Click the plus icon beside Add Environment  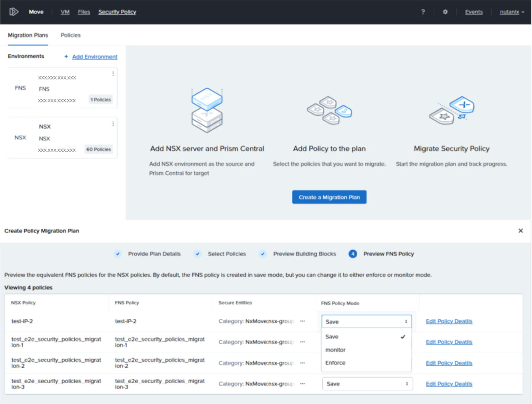65,56
